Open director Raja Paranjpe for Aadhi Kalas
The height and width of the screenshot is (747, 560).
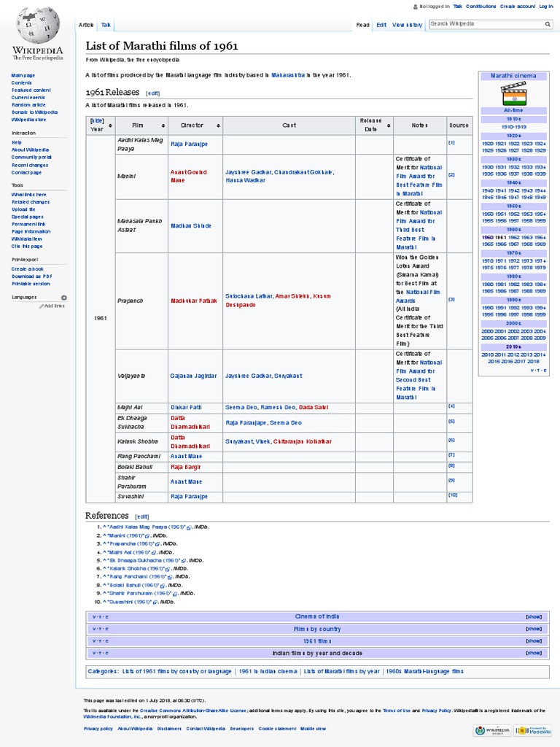(189, 144)
